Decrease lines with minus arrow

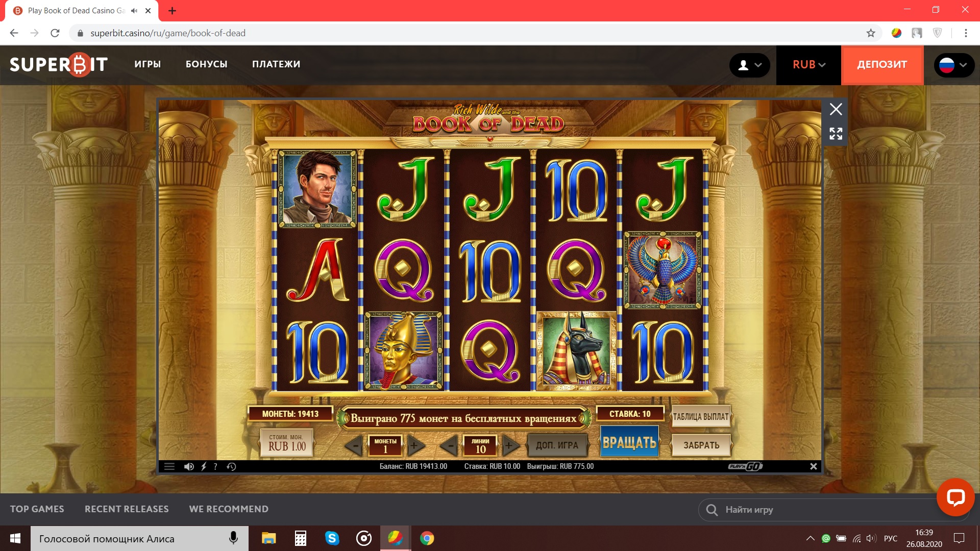pyautogui.click(x=450, y=445)
